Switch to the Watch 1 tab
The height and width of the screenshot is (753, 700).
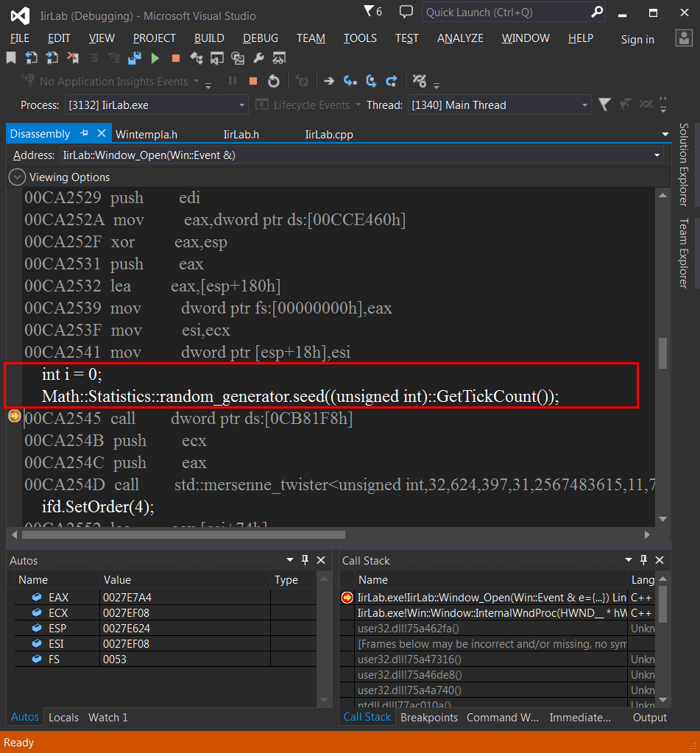[108, 718]
